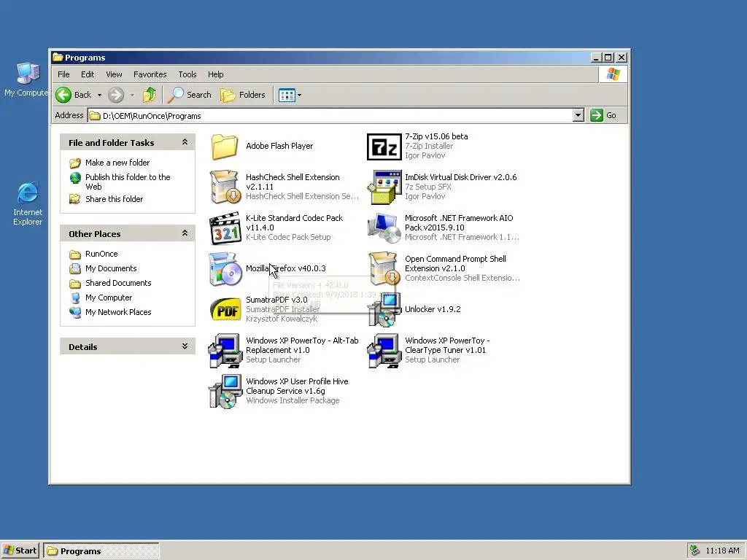The image size is (747, 560).
Task: Select Internet Explorer desktop icon
Action: [x=28, y=203]
